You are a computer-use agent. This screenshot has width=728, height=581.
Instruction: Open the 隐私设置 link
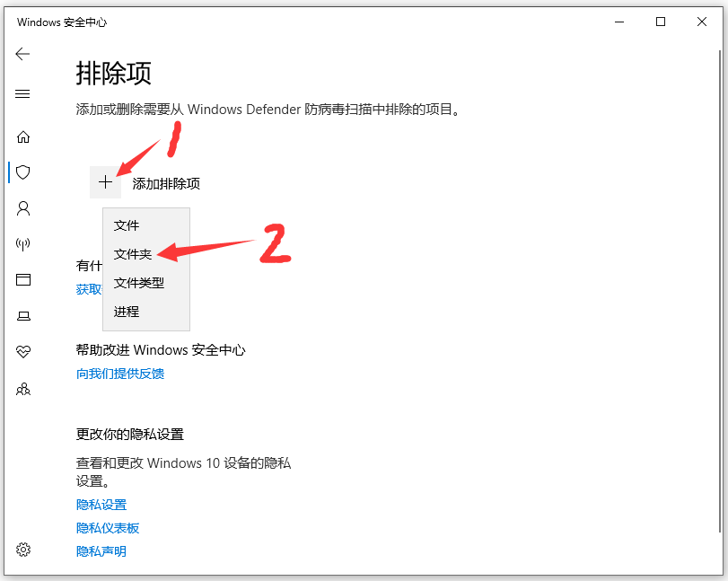[x=101, y=505]
